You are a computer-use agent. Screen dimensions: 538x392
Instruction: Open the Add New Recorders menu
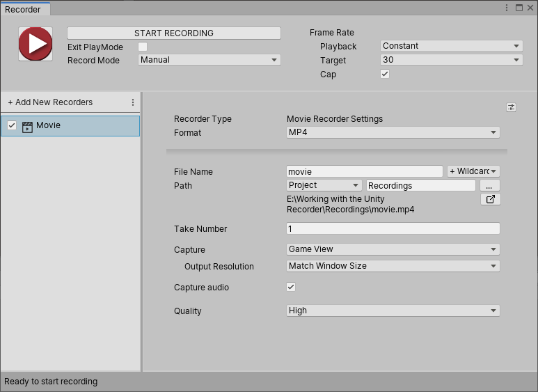[50, 102]
